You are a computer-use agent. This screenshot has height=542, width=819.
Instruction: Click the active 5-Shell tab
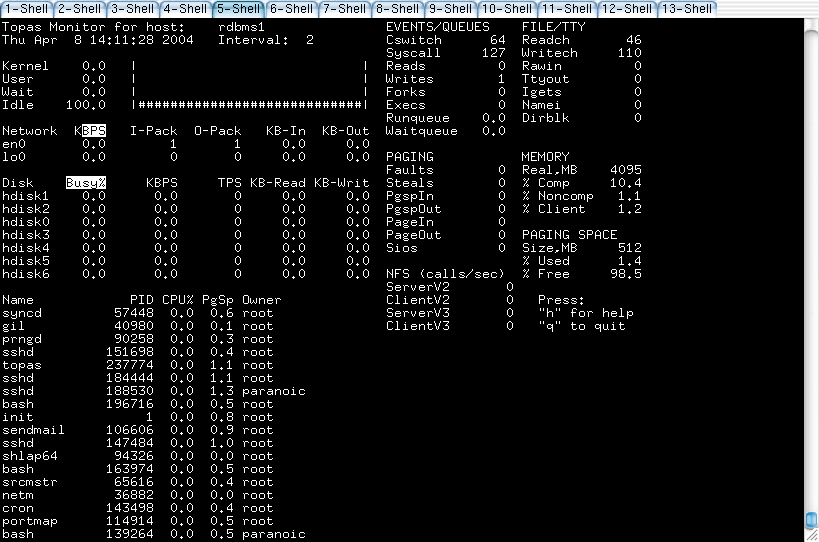coord(238,8)
